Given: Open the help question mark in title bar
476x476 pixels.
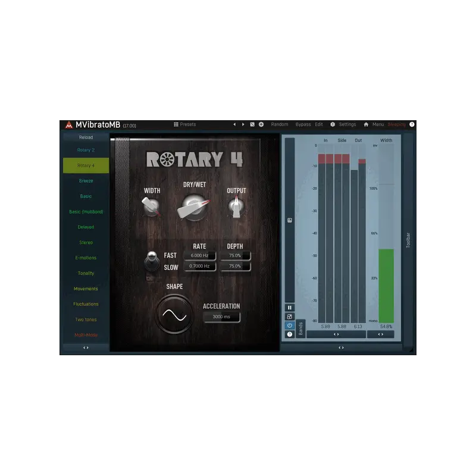Looking at the screenshot, I should coord(412,124).
